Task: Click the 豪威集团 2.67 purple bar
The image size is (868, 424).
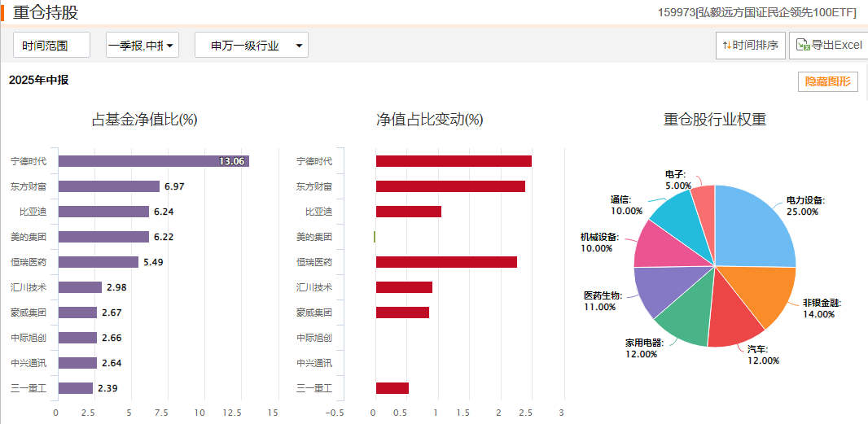Action: point(78,313)
